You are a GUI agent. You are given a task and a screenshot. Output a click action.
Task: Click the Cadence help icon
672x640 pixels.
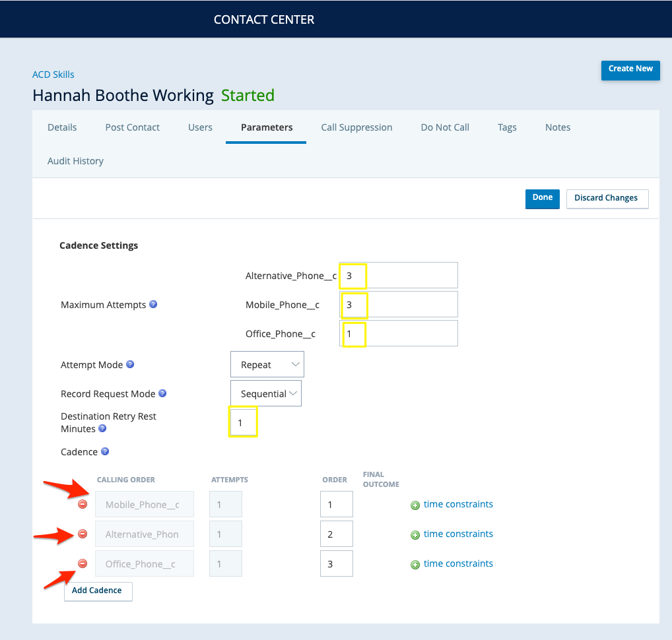pos(105,452)
